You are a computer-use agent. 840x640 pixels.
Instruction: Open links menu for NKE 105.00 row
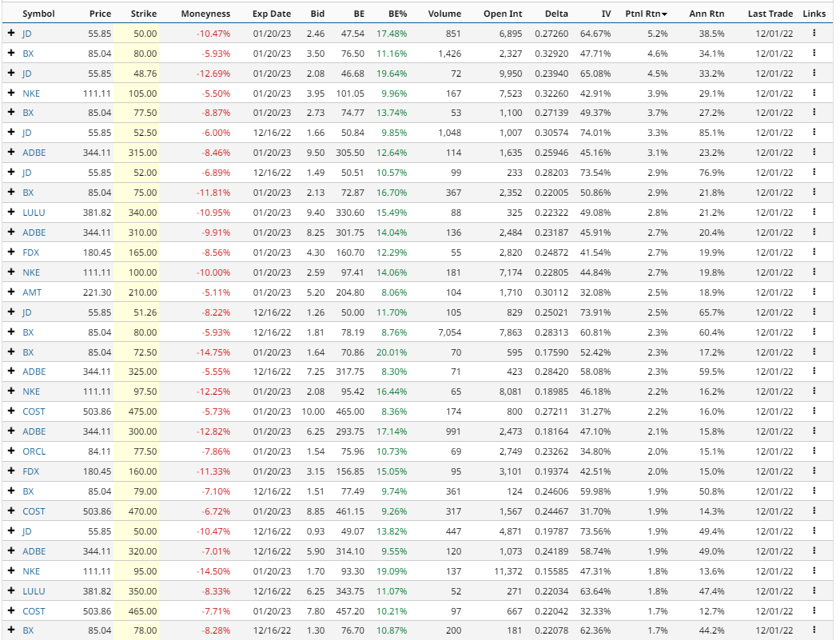click(814, 93)
